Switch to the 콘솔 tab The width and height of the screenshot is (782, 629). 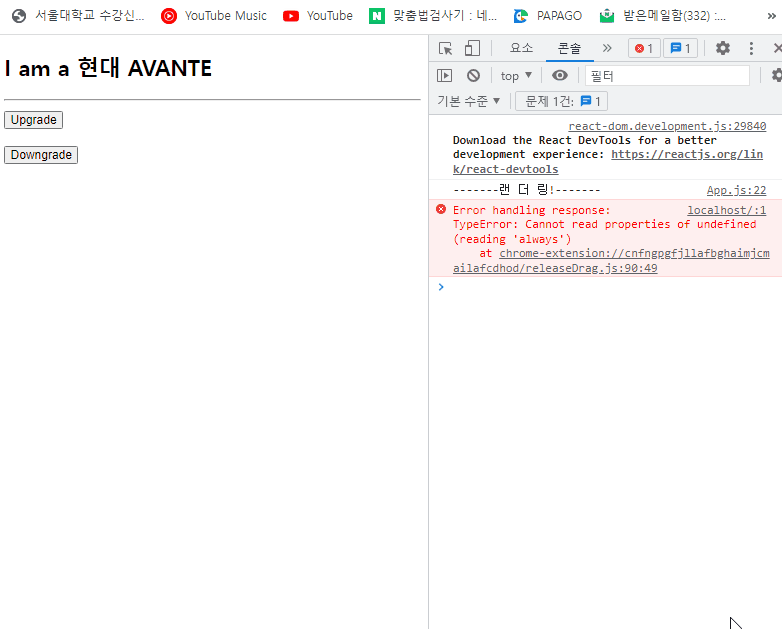tap(569, 48)
